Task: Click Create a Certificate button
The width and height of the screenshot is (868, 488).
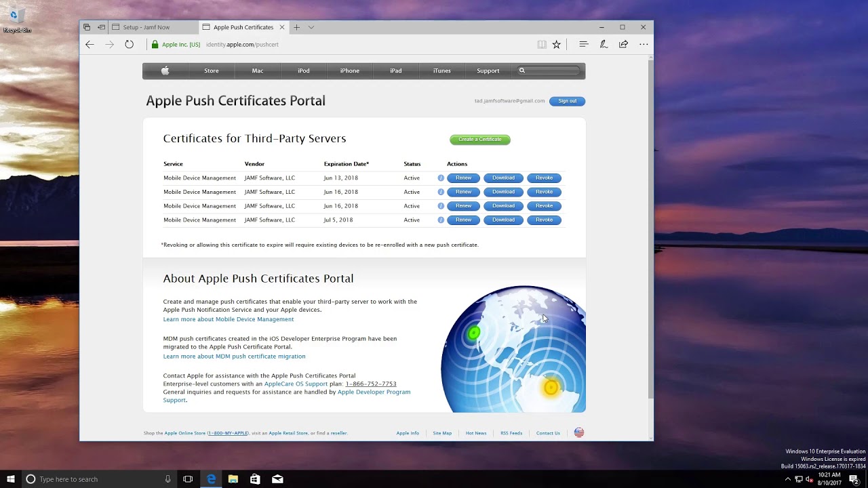Action: click(480, 140)
